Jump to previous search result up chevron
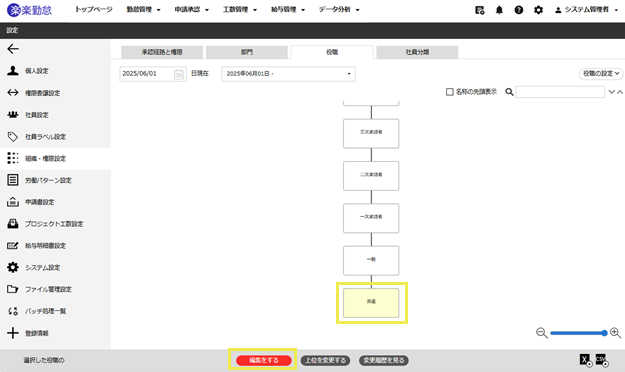625x372 pixels. (620, 92)
